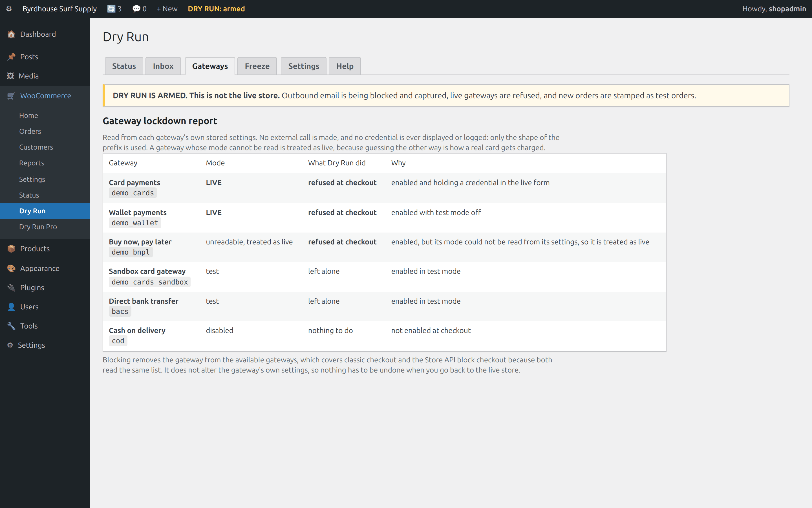The width and height of the screenshot is (812, 508).
Task: Open Appearance in the sidebar
Action: [x=45, y=268]
